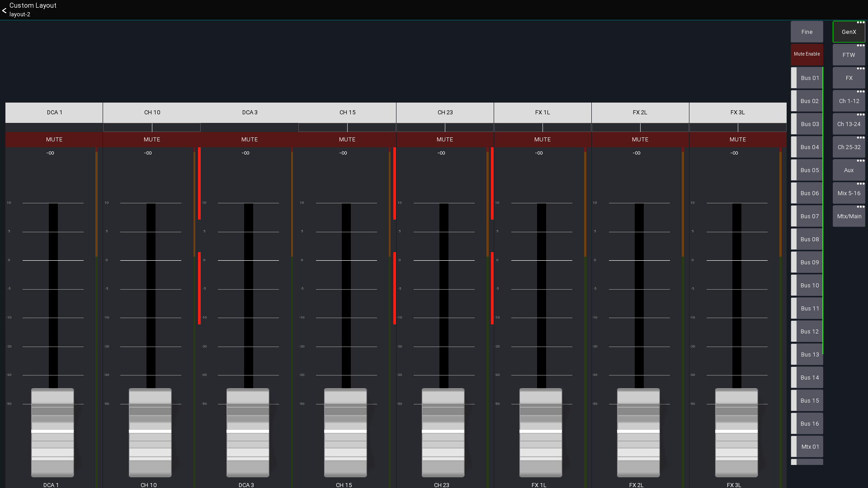Click the FX 2L fader handle
This screenshot has width=868, height=488.
click(638, 432)
